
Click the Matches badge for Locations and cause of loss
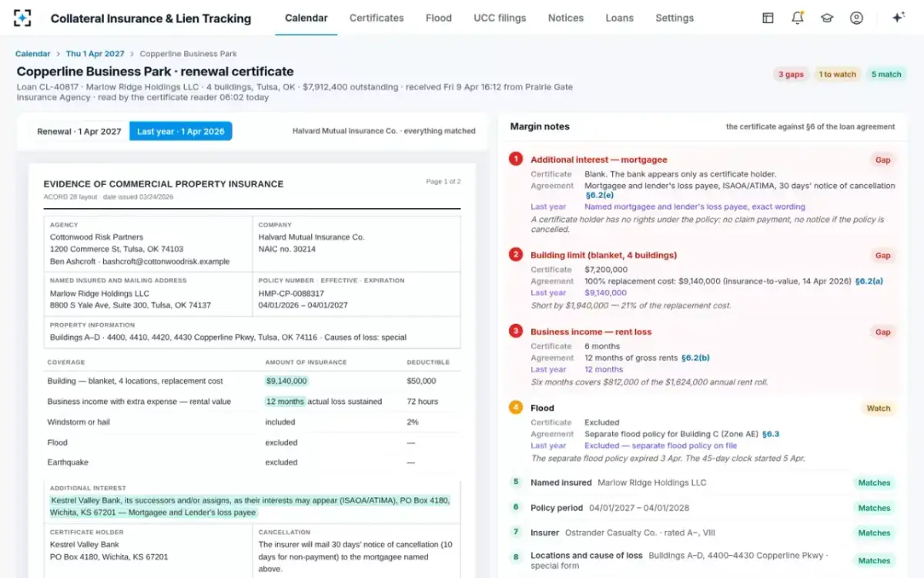click(875, 560)
